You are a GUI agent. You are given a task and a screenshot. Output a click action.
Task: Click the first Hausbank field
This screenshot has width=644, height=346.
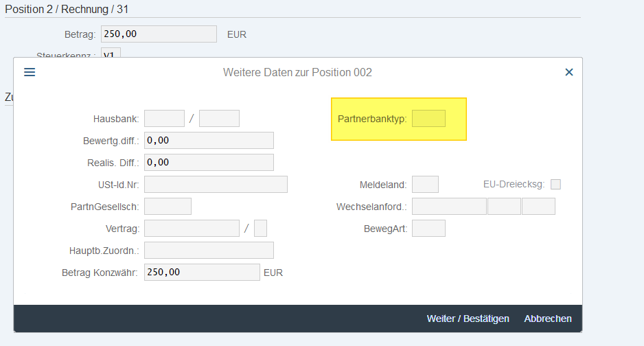[164, 119]
